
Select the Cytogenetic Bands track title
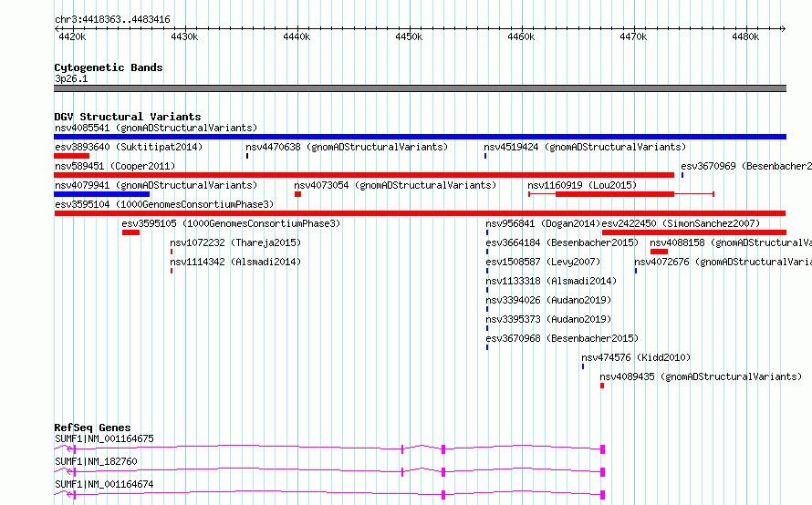(109, 67)
